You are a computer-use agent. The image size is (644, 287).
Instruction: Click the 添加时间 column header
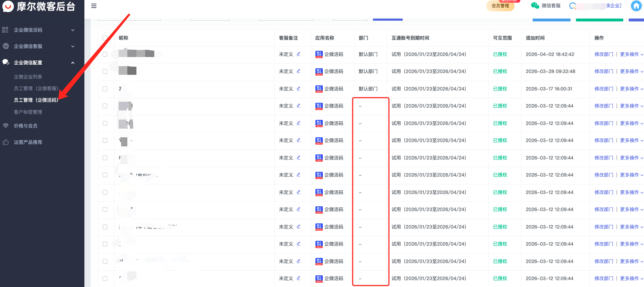click(x=535, y=38)
